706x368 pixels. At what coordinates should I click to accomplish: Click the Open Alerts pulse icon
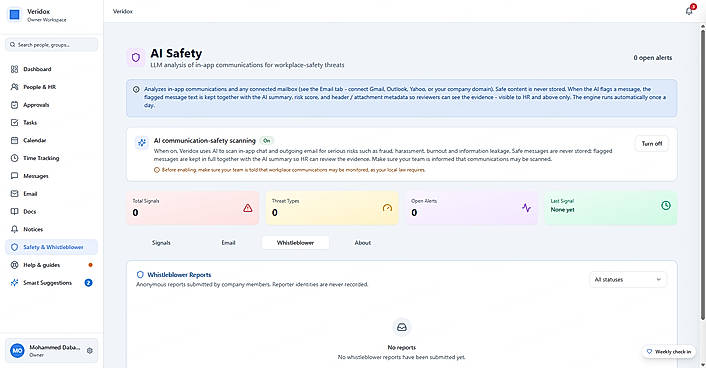click(526, 208)
